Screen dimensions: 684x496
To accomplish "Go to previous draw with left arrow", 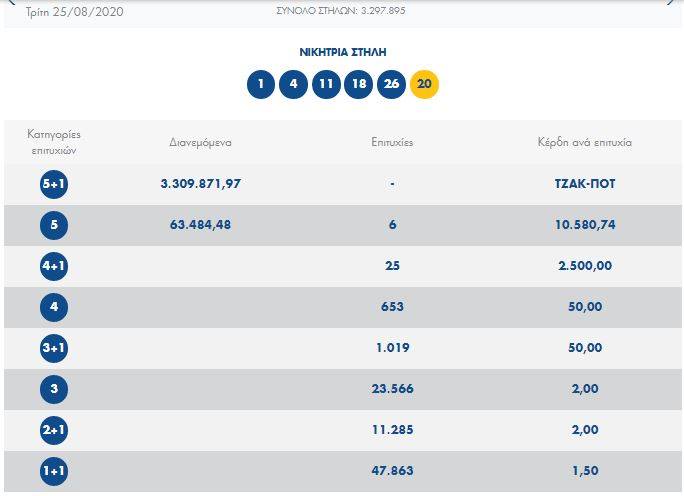I will click(x=12, y=2).
